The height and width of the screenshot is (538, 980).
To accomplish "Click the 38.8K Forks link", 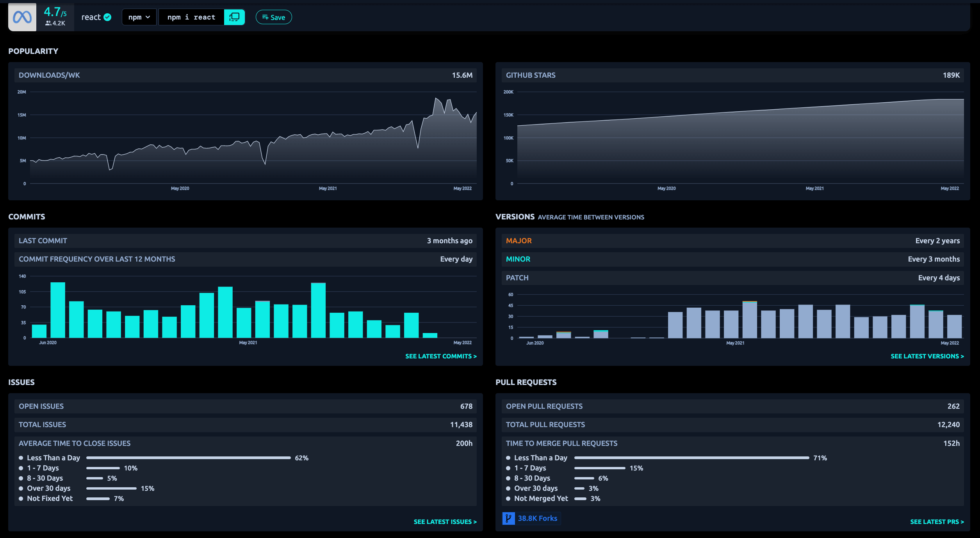I will pos(537,518).
